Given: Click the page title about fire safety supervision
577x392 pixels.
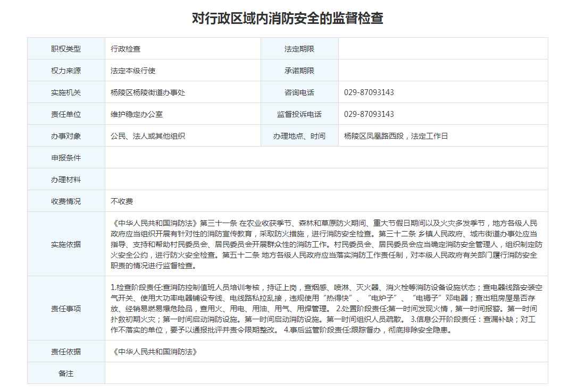Looking at the screenshot, I should (x=288, y=19).
